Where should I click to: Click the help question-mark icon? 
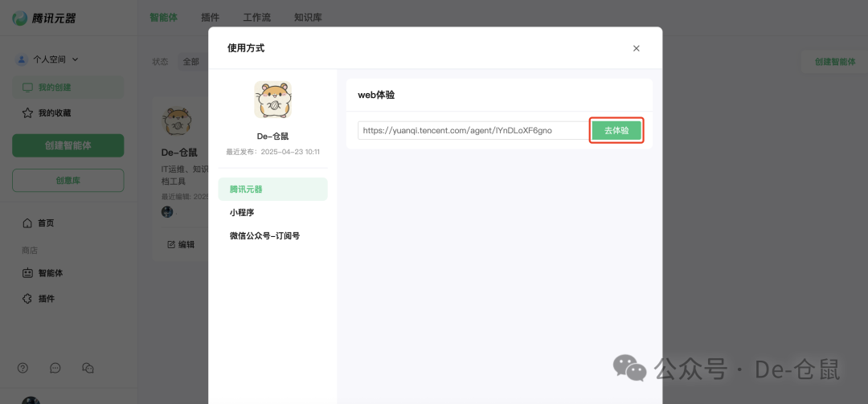(23, 368)
